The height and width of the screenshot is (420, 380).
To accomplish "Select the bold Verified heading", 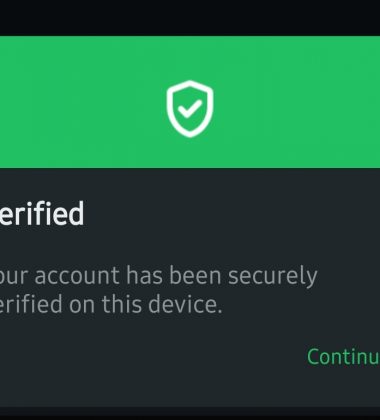I will 42,214.
